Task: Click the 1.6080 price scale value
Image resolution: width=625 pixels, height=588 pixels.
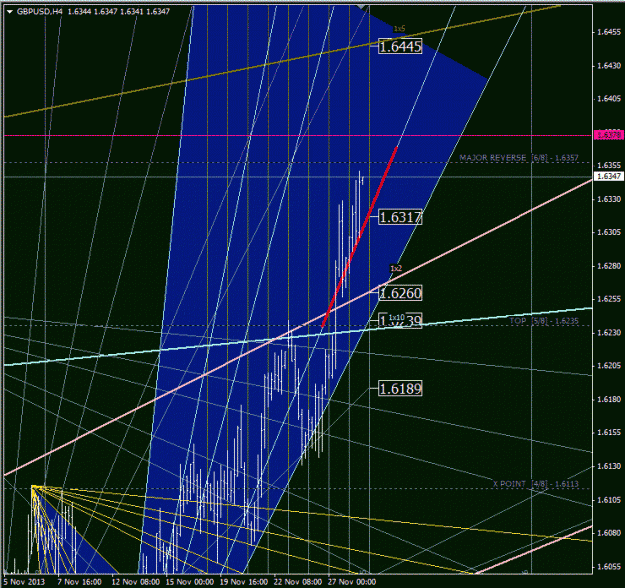Action: [609, 533]
